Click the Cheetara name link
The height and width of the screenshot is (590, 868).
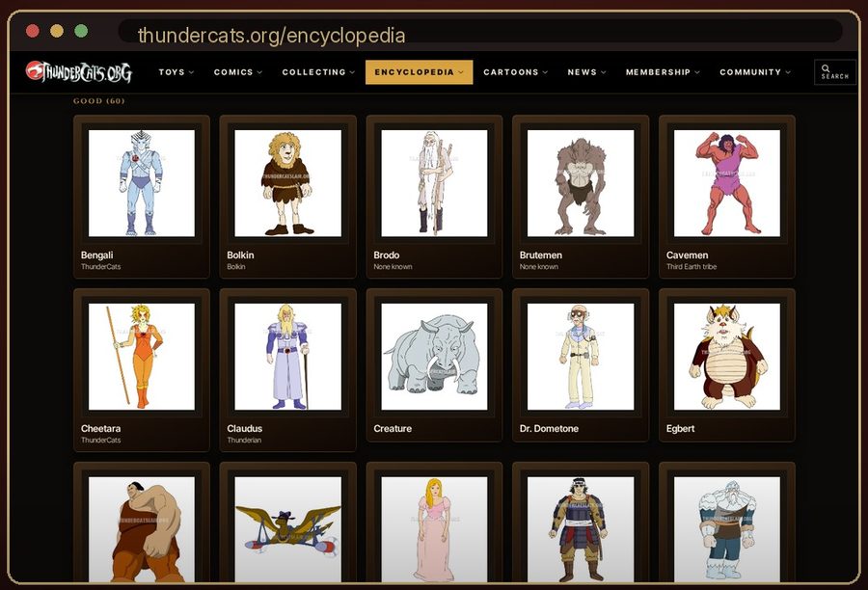point(100,428)
